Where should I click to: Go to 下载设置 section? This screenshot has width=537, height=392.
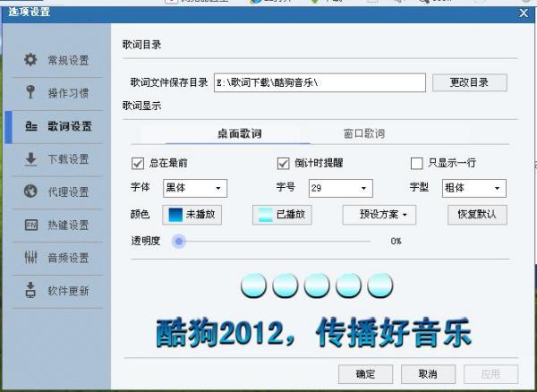(57, 159)
